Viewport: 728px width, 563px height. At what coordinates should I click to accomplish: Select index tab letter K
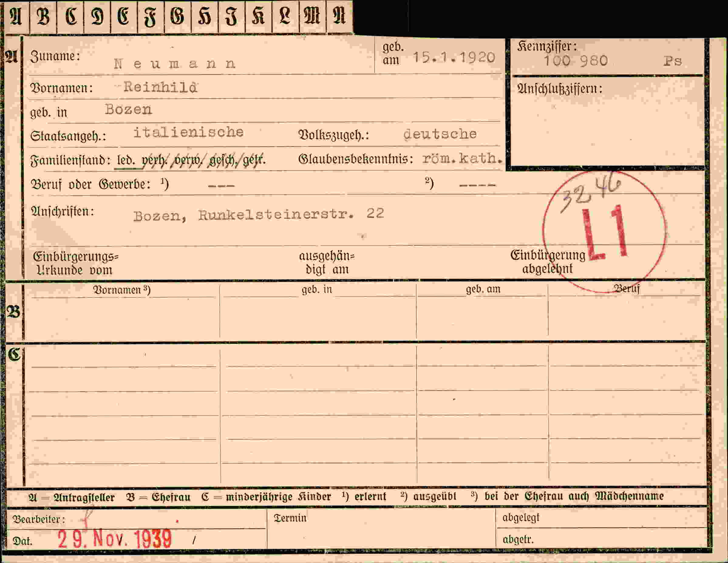point(258,17)
